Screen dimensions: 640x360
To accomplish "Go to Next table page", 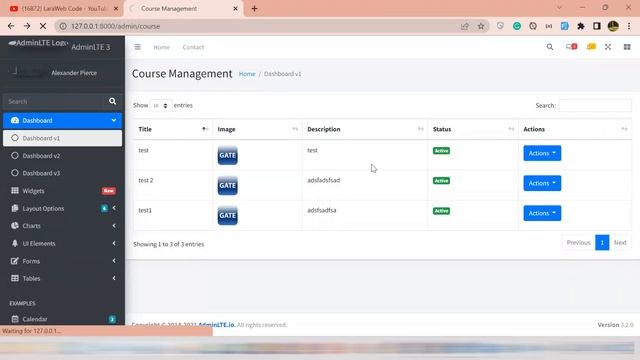I will click(620, 242).
